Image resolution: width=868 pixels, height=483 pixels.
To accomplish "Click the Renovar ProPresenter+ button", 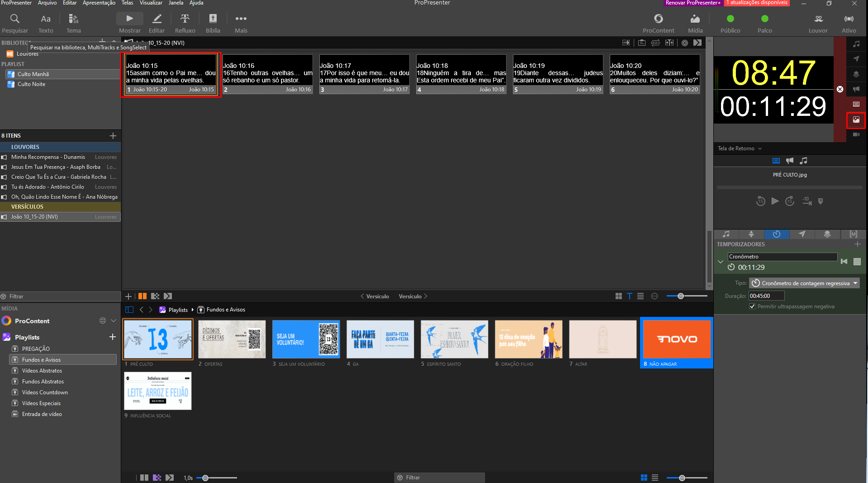I will point(693,3).
